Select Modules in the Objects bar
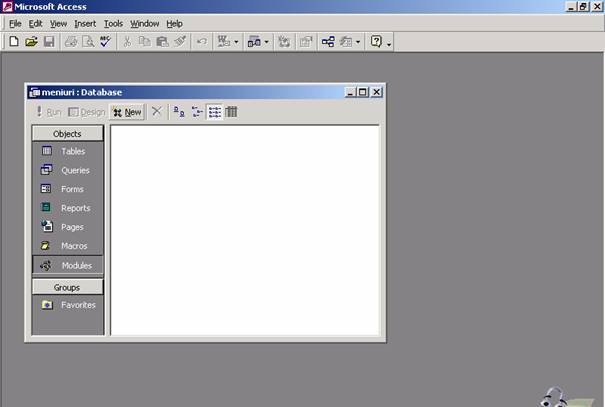This screenshot has height=407, width=605. click(x=68, y=265)
